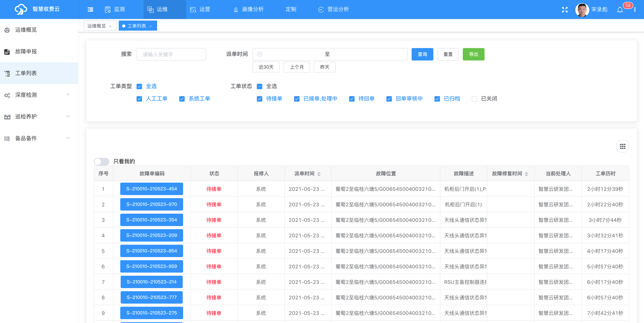
Task: Open work order S-210010-210523-959
Action: pos(151,266)
